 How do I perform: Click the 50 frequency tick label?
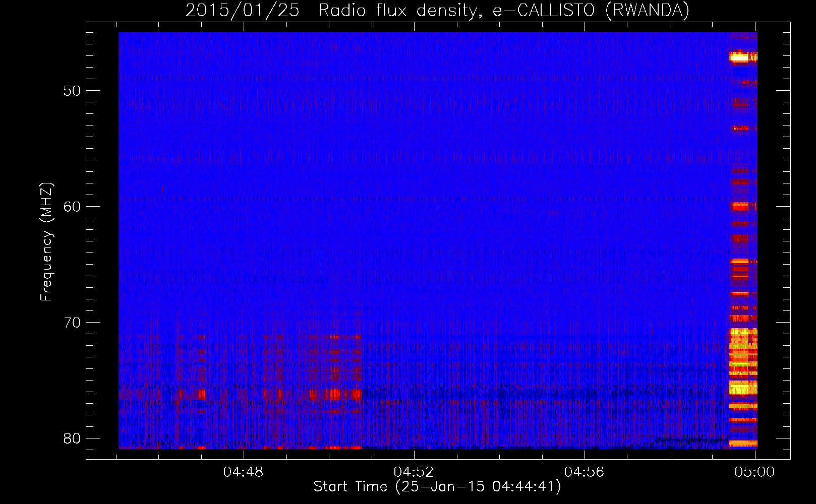72,91
